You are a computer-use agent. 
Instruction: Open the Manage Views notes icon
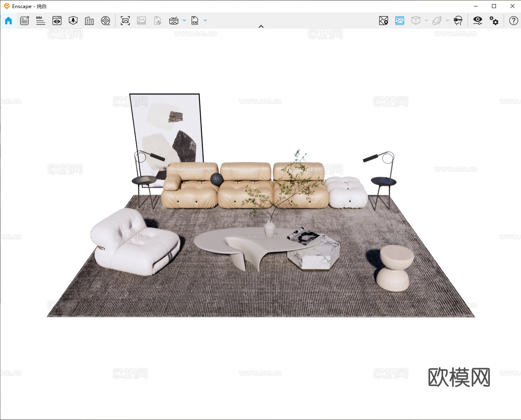point(25,21)
